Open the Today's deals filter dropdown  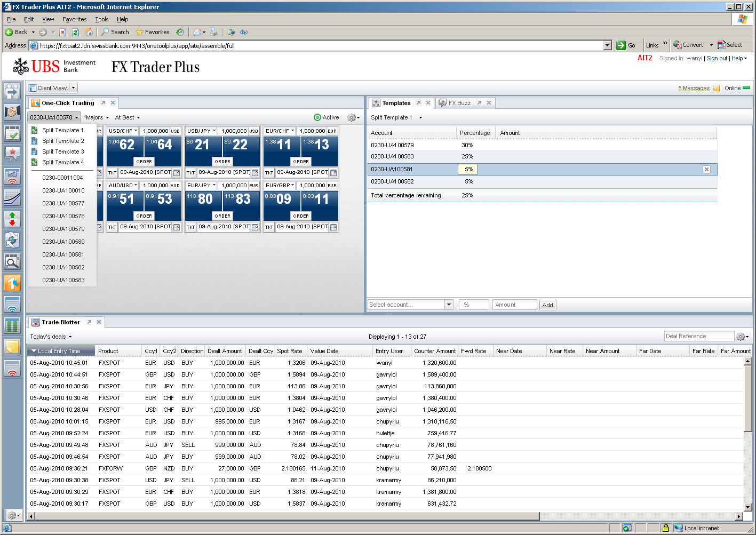51,337
